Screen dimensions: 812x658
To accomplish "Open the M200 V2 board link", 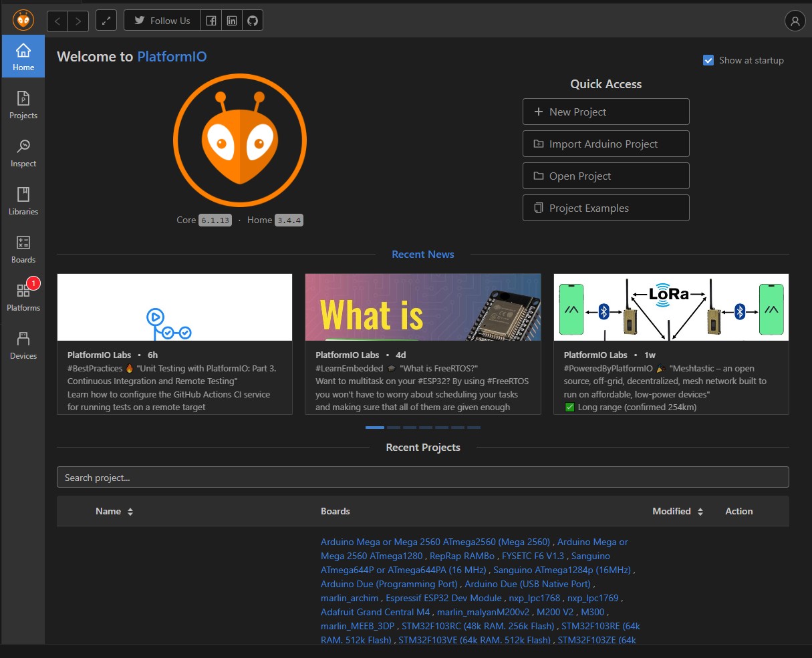I will tap(555, 612).
